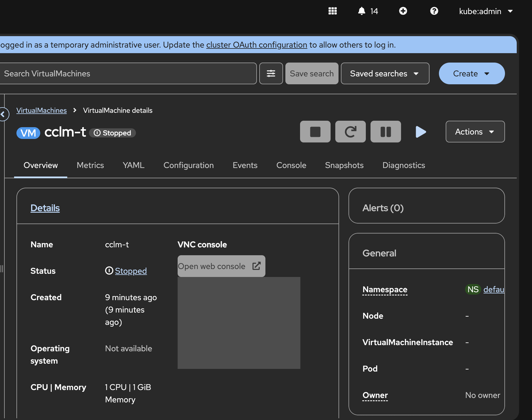Click the VirtualMachines breadcrumb link
The width and height of the screenshot is (532, 420).
(41, 110)
